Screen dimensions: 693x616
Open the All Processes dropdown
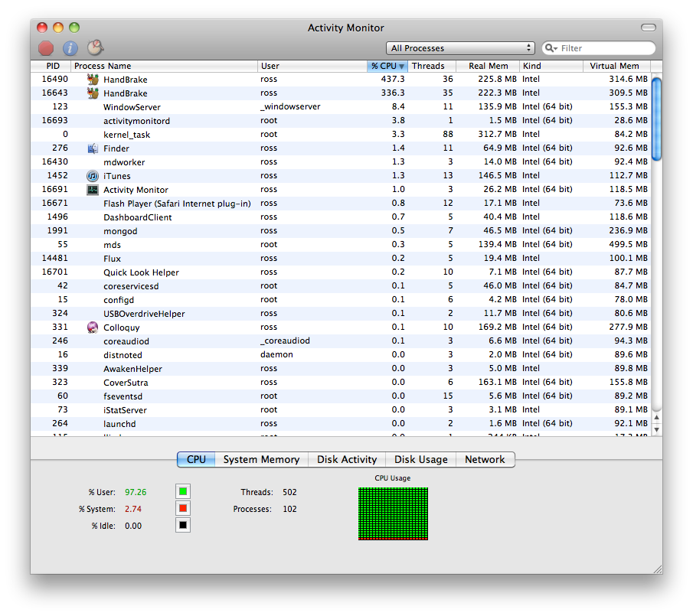[460, 48]
